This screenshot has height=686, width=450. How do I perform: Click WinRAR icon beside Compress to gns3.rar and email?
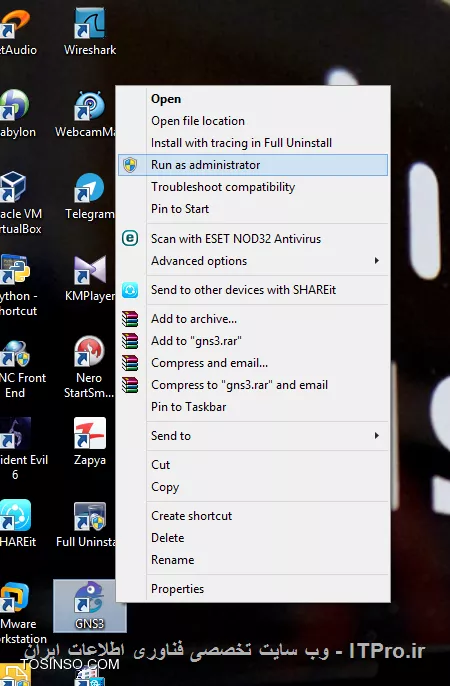click(130, 385)
